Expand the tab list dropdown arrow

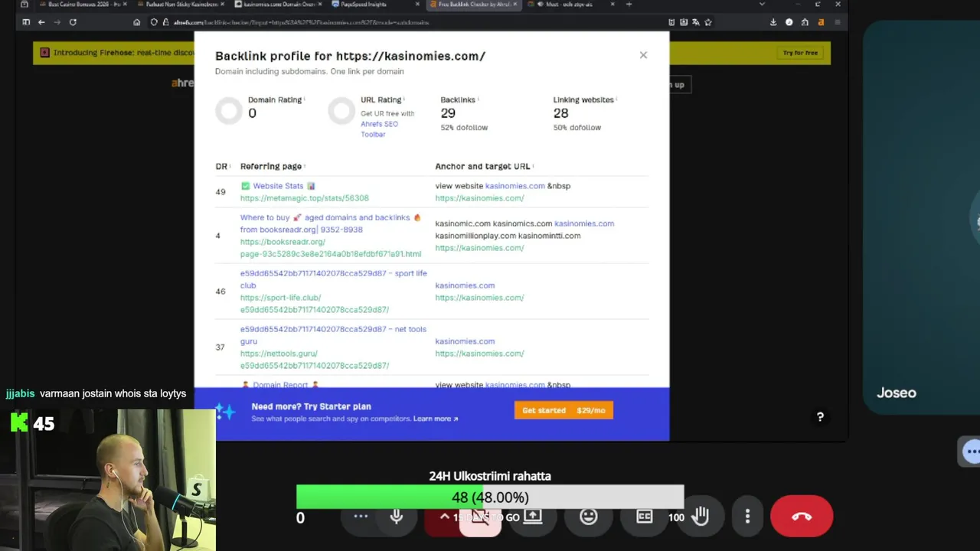[762, 5]
